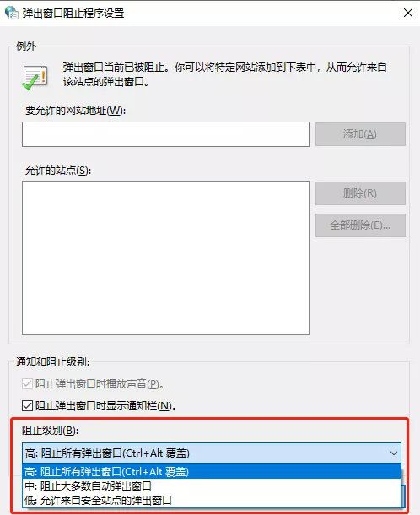
Task: Click the notepad checkmark info icon
Action: [x=35, y=78]
